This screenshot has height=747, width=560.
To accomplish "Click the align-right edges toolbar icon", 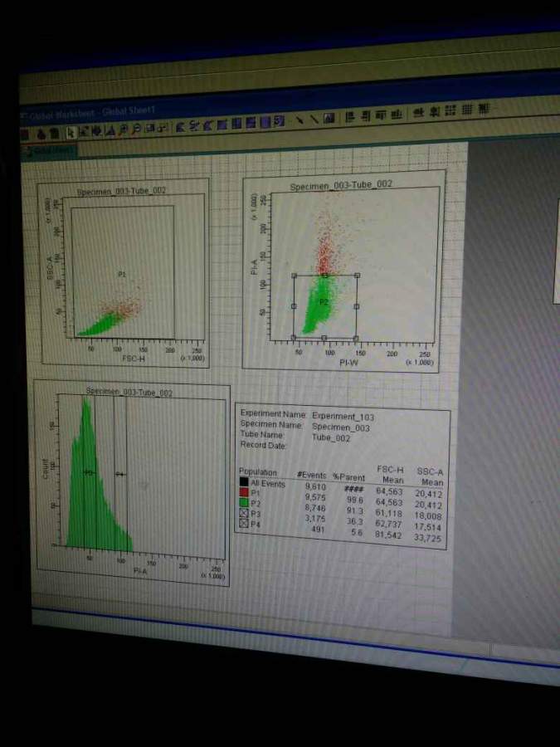I will pos(366,115).
